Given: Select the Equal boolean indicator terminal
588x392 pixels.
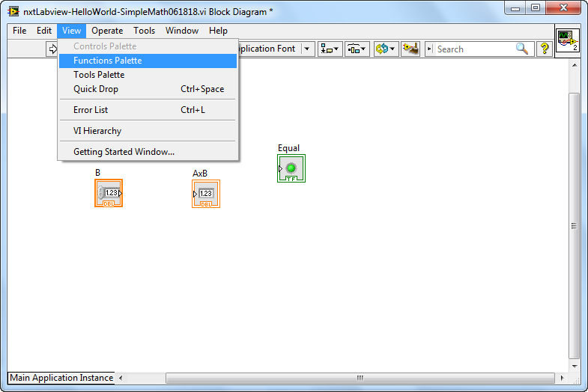Looking at the screenshot, I should (291, 168).
